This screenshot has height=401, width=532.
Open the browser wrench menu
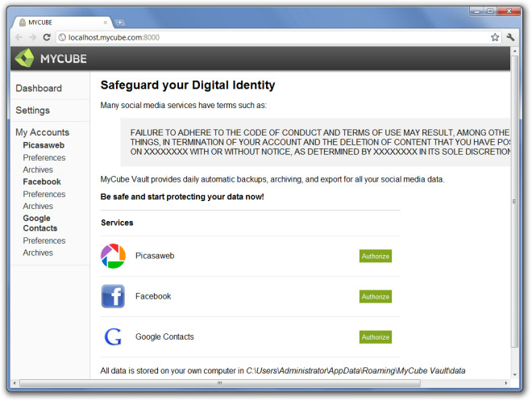pos(510,37)
